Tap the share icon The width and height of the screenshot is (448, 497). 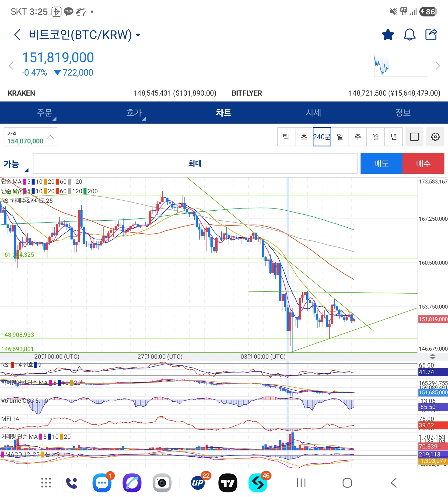coord(431,35)
